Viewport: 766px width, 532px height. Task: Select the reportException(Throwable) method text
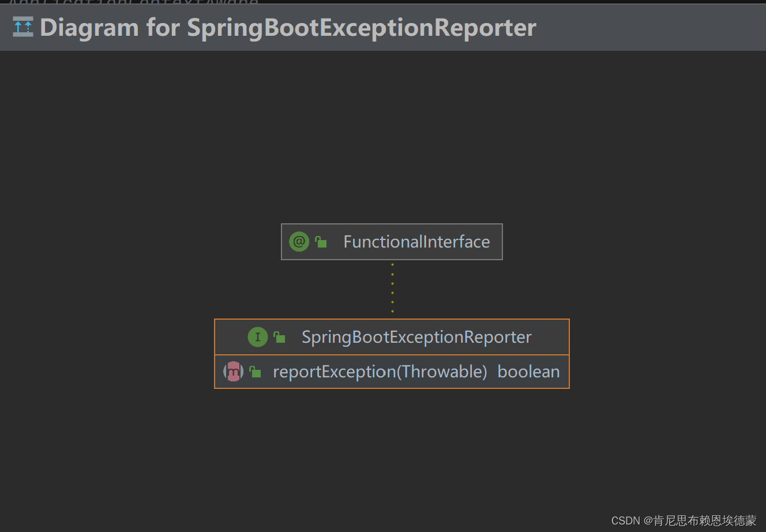pos(380,372)
